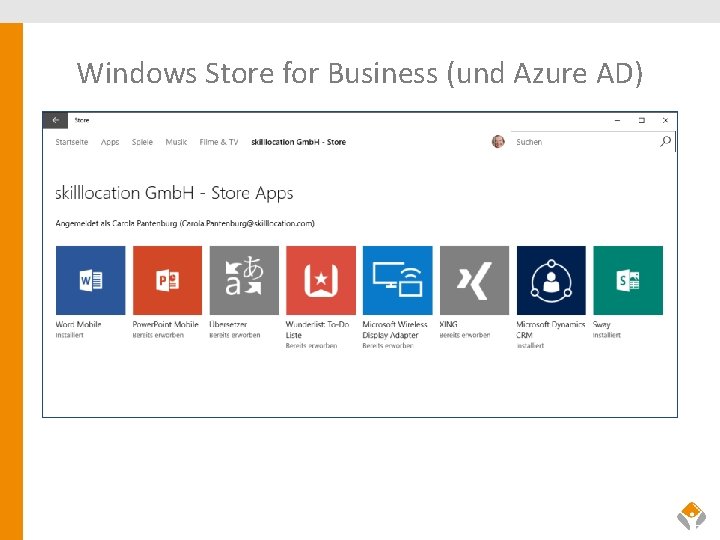Select the skilllocation GmbH - Store tab
Image resolution: width=720 pixels, height=540 pixels.
click(298, 142)
